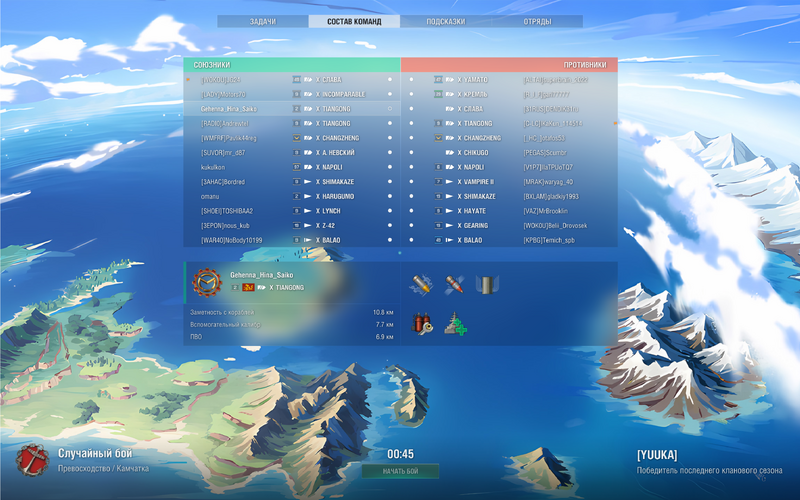The image size is (800, 500).
Task: Select enemy player [WOKOU]Belii_Drovosek
Action: click(555, 226)
